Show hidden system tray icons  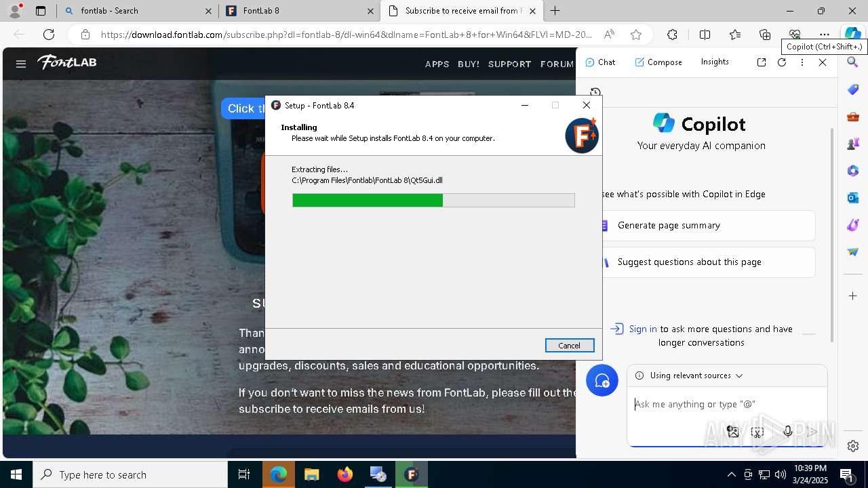(x=731, y=474)
